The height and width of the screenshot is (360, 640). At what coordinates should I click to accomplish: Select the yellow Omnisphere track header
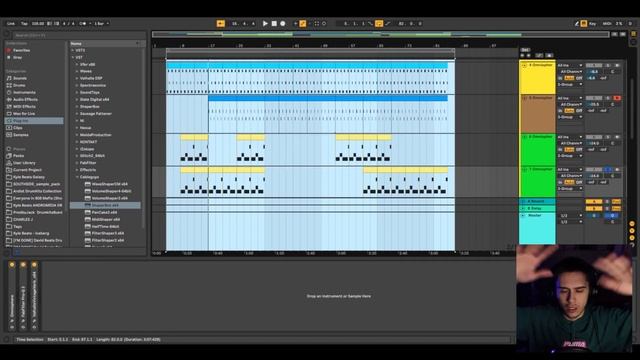click(x=537, y=78)
